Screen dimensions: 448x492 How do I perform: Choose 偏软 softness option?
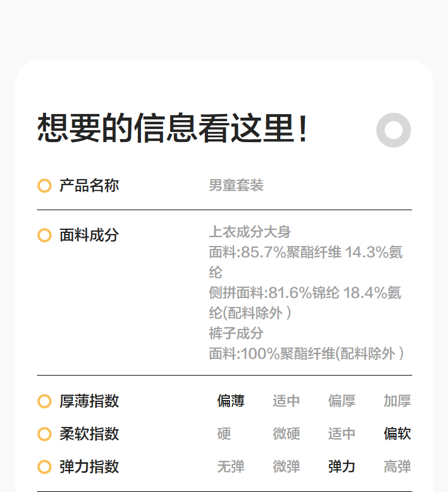(x=397, y=434)
